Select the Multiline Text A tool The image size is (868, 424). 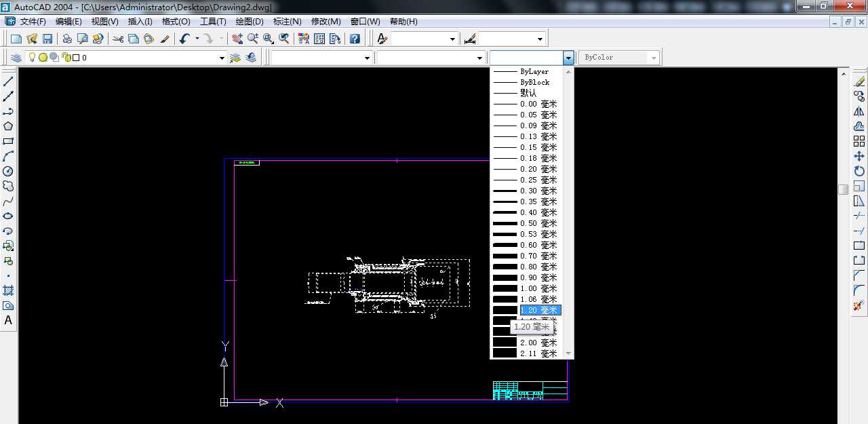(x=8, y=320)
